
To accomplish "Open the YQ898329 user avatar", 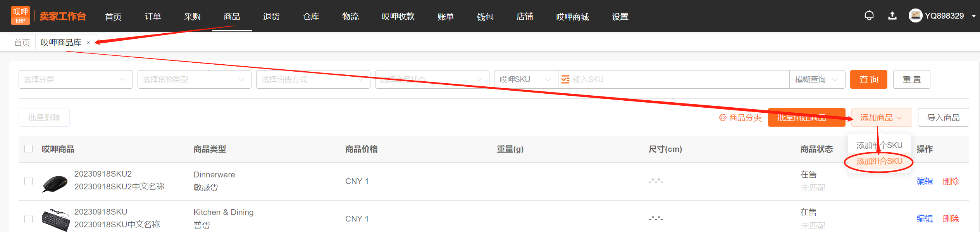I will tap(915, 16).
